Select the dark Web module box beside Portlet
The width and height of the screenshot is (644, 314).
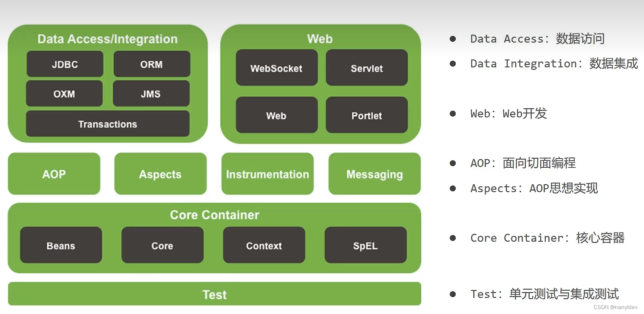coord(277,115)
